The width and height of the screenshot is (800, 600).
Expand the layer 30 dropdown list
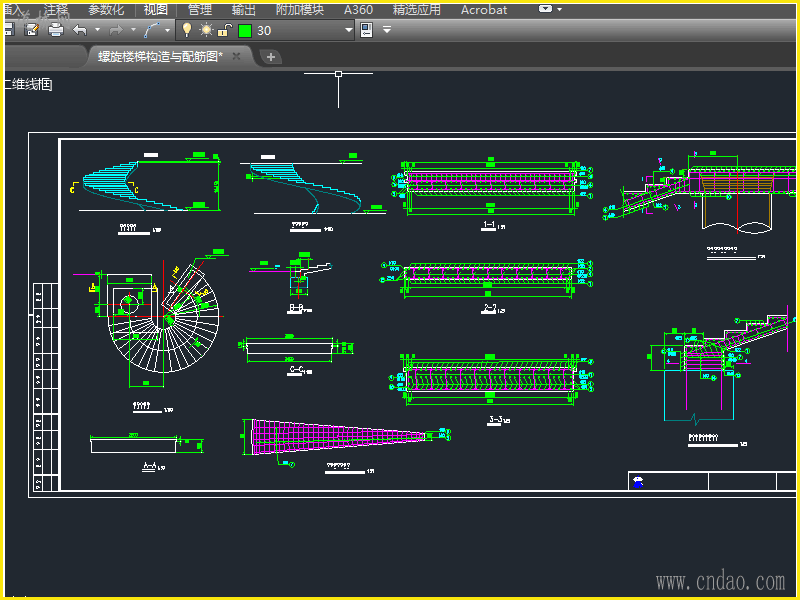point(349,30)
